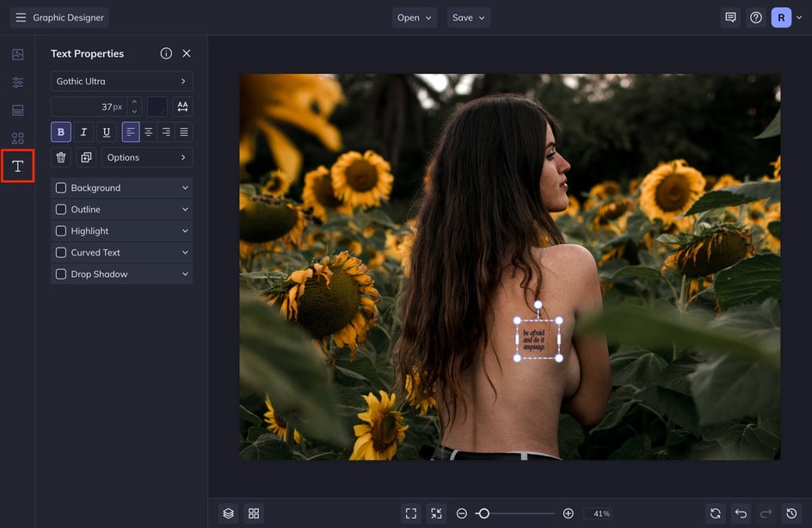Select the Text tool in sidebar
This screenshot has width=812, height=528.
(x=17, y=166)
